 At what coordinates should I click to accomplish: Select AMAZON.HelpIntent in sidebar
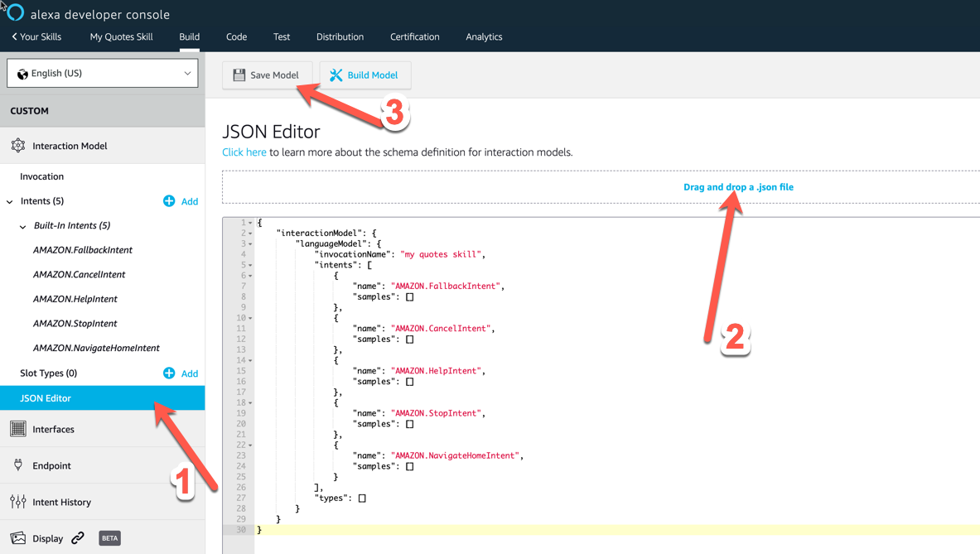coord(75,299)
